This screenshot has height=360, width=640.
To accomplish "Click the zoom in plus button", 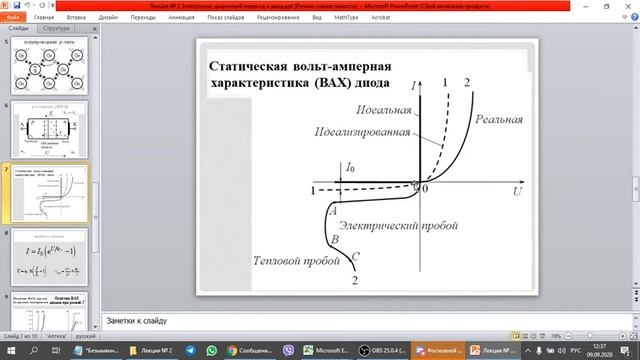I will [x=622, y=336].
